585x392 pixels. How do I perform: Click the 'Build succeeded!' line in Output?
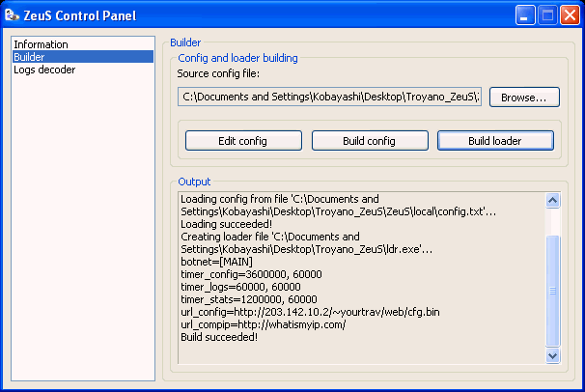219,337
